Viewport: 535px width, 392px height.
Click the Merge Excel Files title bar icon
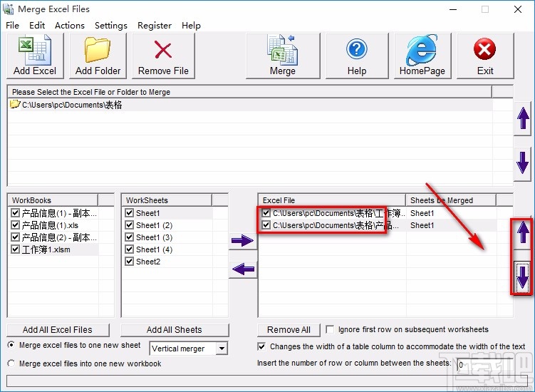[8, 9]
